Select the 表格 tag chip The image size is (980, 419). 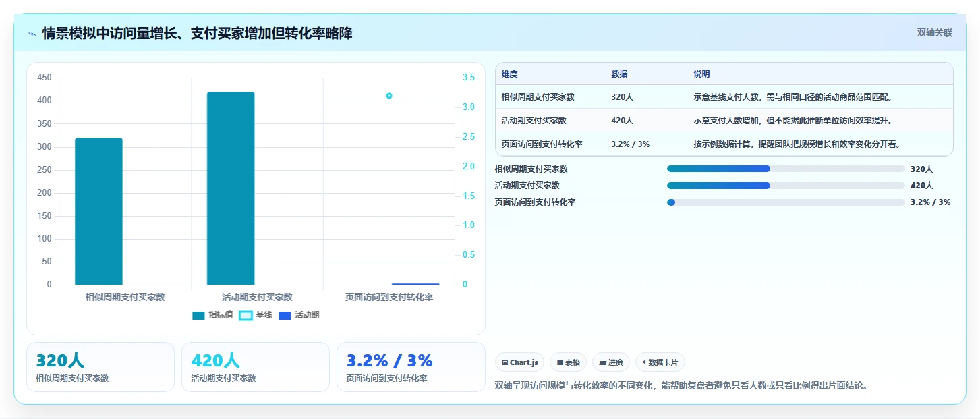pyautogui.click(x=569, y=362)
